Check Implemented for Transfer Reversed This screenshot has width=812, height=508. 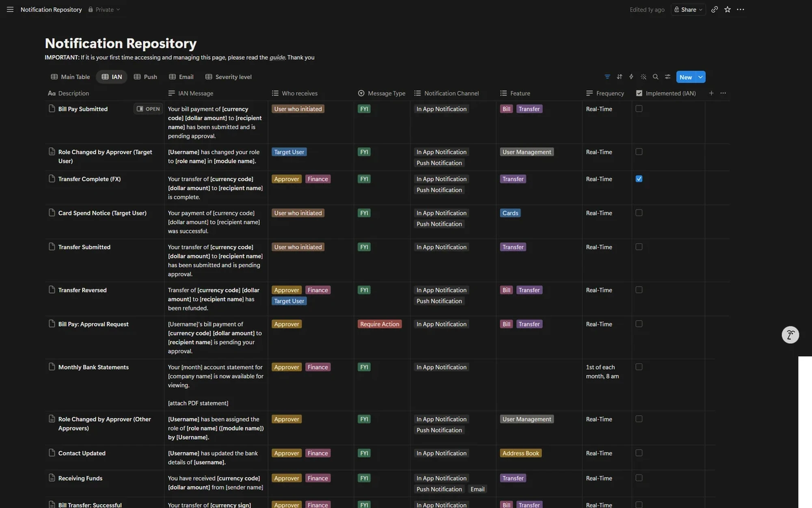[639, 290]
